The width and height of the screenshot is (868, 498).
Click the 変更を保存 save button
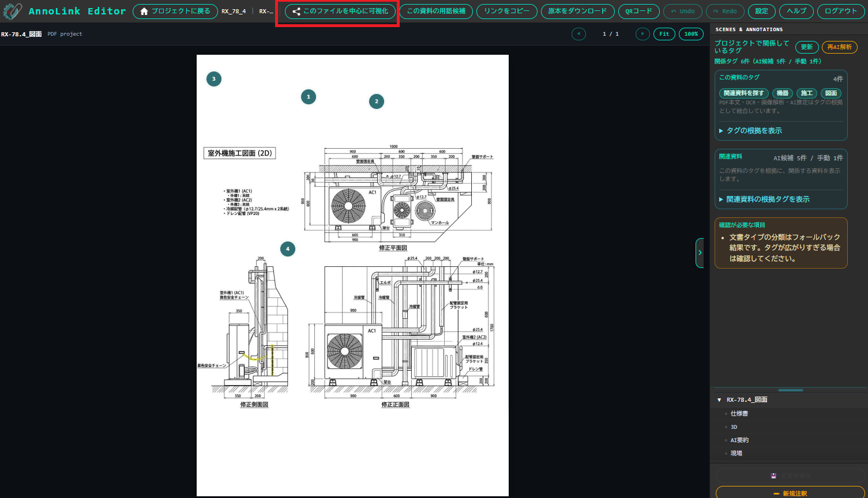pyautogui.click(x=790, y=476)
